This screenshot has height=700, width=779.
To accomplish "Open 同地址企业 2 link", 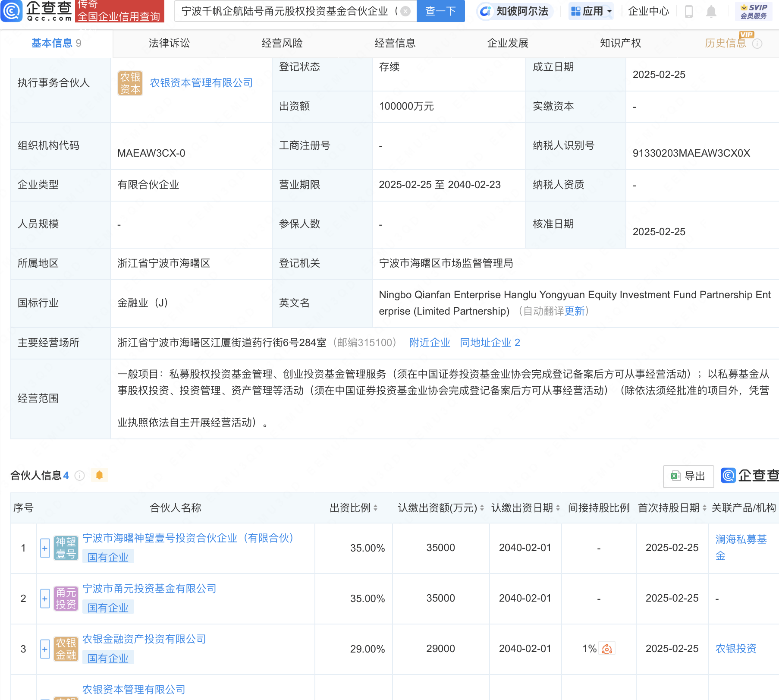I will click(490, 343).
